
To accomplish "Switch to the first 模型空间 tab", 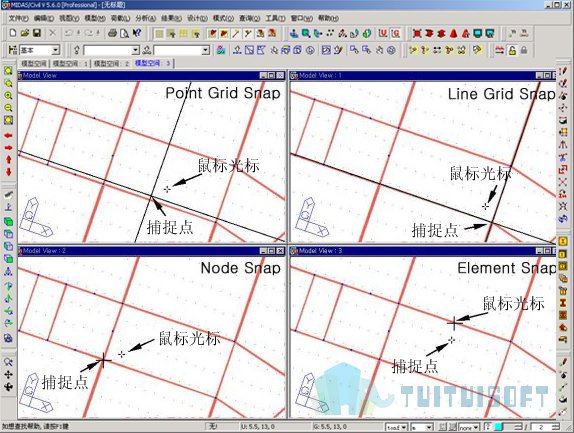I will point(34,63).
